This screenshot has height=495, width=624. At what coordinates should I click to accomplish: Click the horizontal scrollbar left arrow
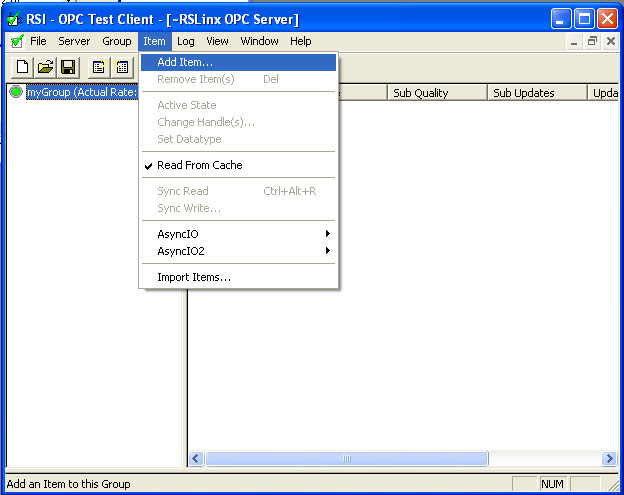tap(196, 458)
